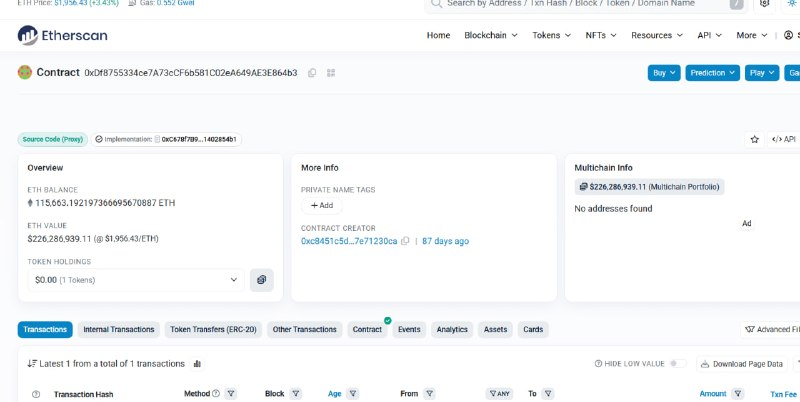Filter transactions by Method column
The height and width of the screenshot is (402, 800).
pyautogui.click(x=231, y=394)
